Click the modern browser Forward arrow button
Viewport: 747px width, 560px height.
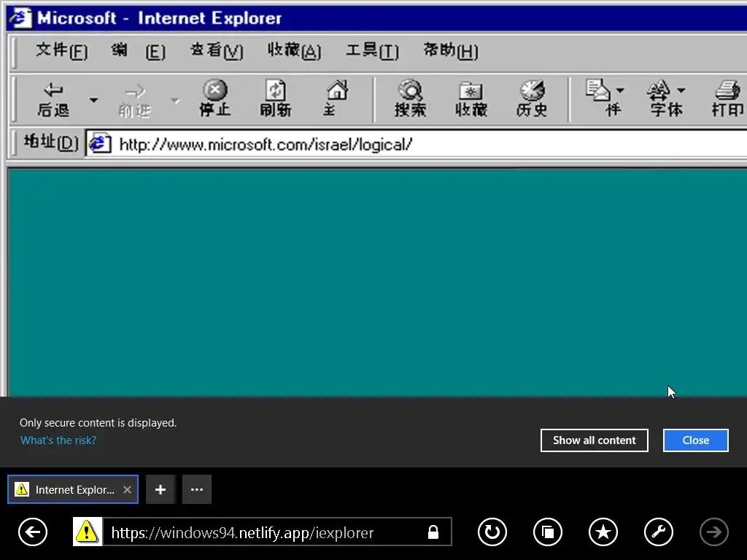point(713,532)
